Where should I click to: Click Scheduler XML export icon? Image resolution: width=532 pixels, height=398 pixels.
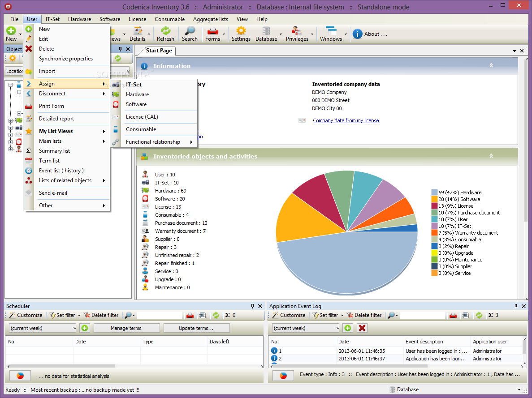tap(203, 315)
